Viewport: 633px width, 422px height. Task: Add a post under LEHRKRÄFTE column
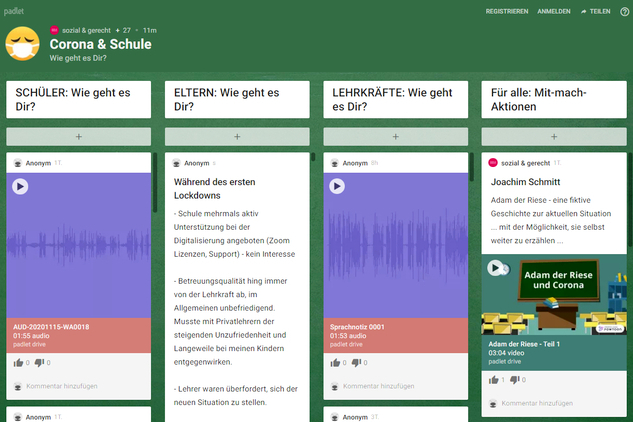pyautogui.click(x=395, y=136)
